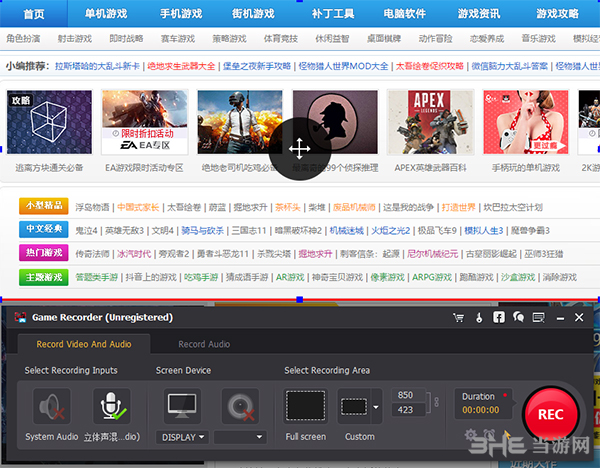The image size is (600, 468).
Task: Open the 魔兽争霸3 game link
Action: tap(530, 231)
